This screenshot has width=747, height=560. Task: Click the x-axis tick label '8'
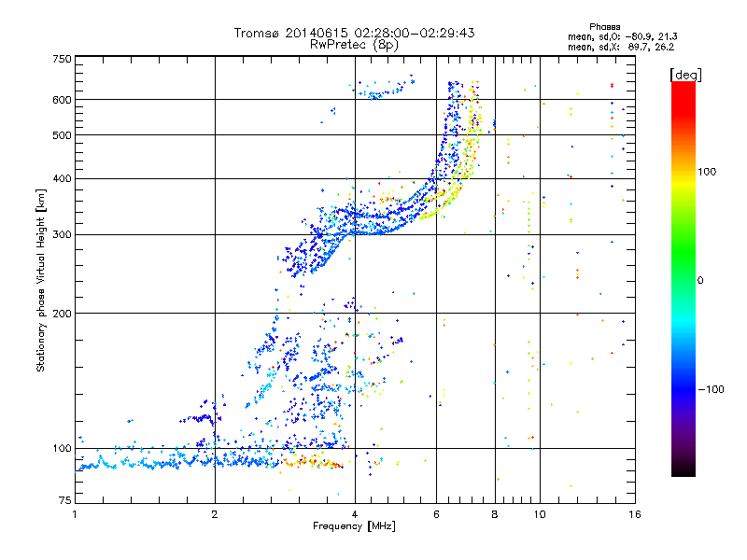tap(495, 514)
